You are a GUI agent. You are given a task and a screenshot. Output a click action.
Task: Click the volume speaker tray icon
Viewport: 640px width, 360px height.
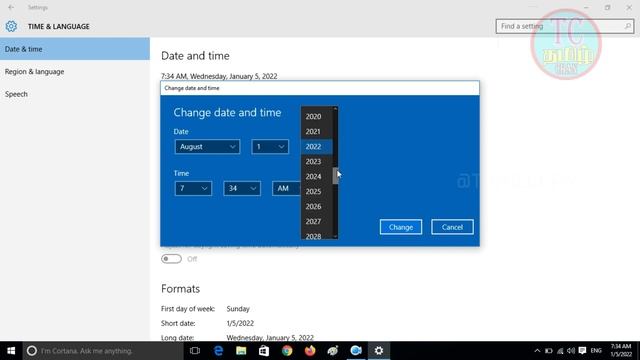pos(571,351)
